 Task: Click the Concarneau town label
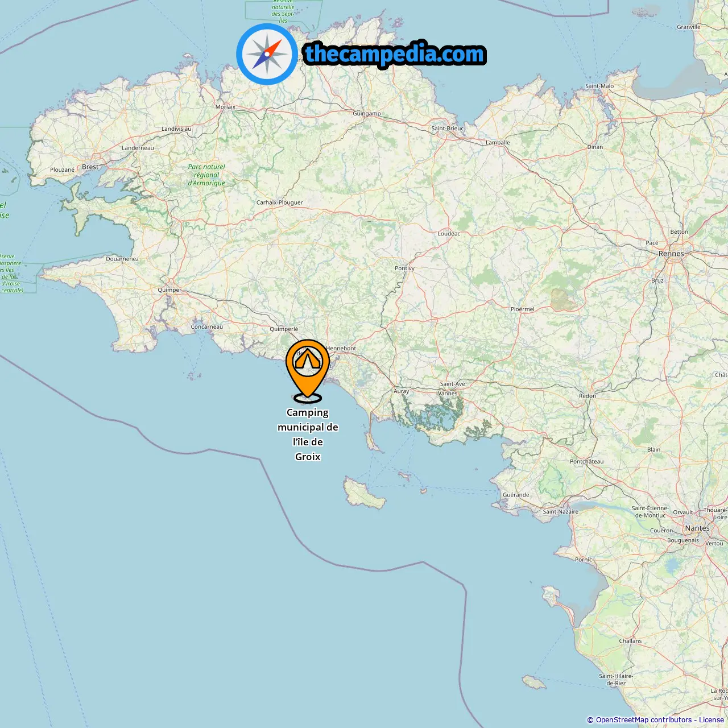pos(207,327)
